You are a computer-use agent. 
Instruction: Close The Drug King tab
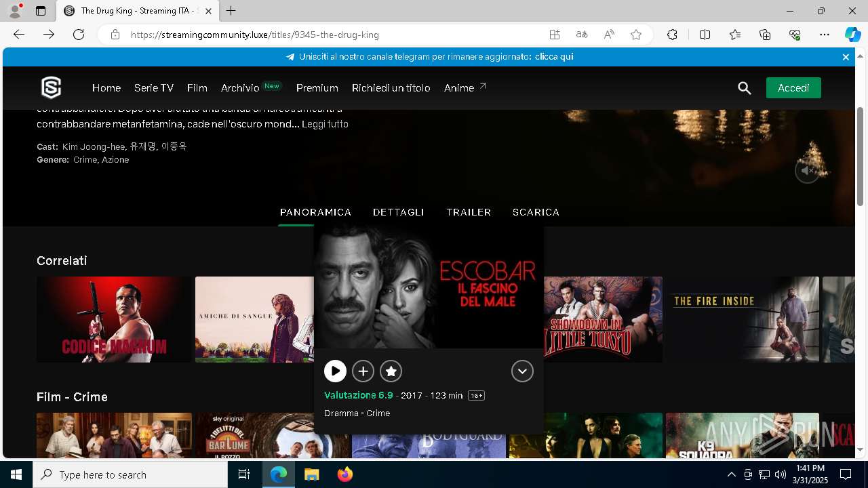coord(209,11)
